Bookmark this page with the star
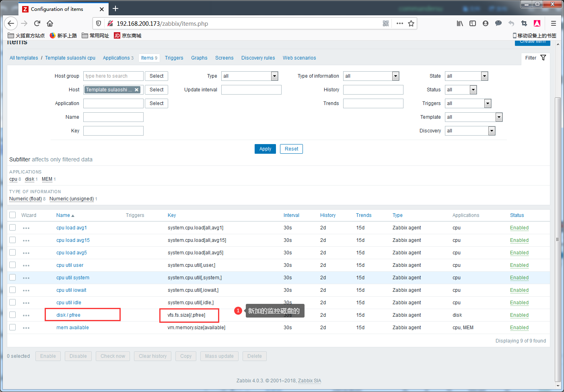Viewport: 564px width, 392px height. click(411, 23)
